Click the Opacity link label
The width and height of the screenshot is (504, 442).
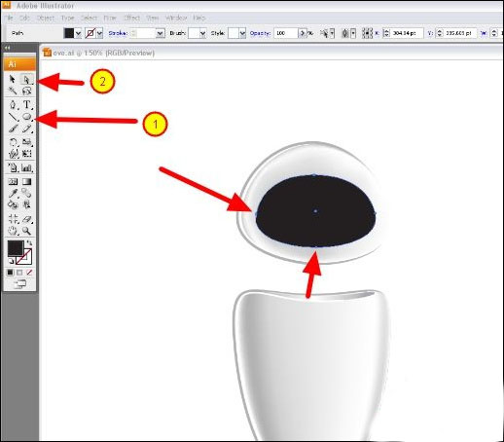(x=260, y=33)
